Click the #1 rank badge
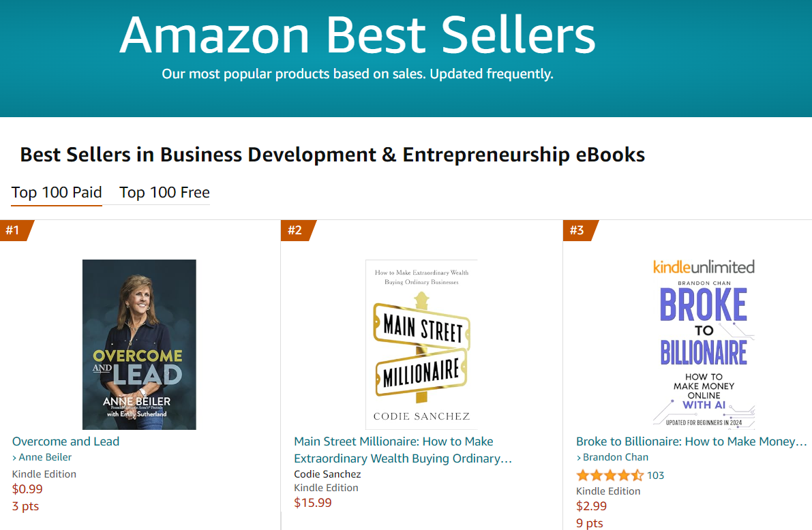 [14, 230]
